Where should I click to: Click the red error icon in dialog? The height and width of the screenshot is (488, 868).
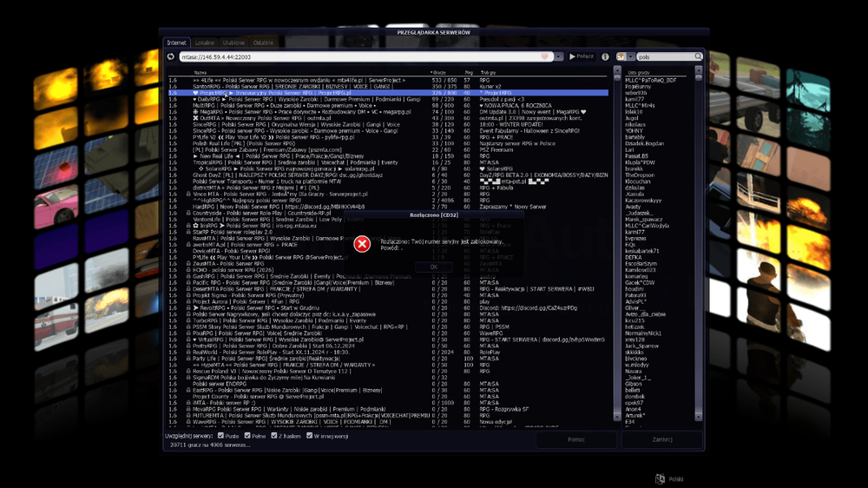click(x=362, y=244)
